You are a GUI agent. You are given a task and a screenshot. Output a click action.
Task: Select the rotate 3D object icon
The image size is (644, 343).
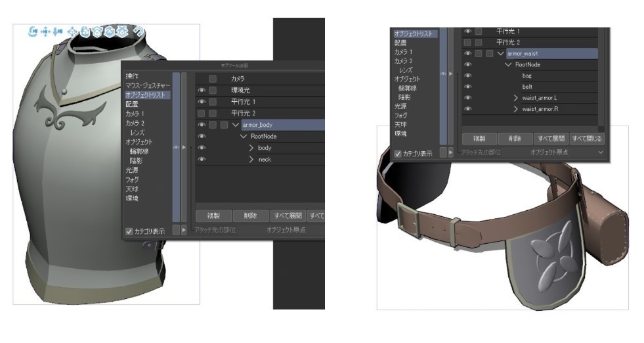point(85,32)
